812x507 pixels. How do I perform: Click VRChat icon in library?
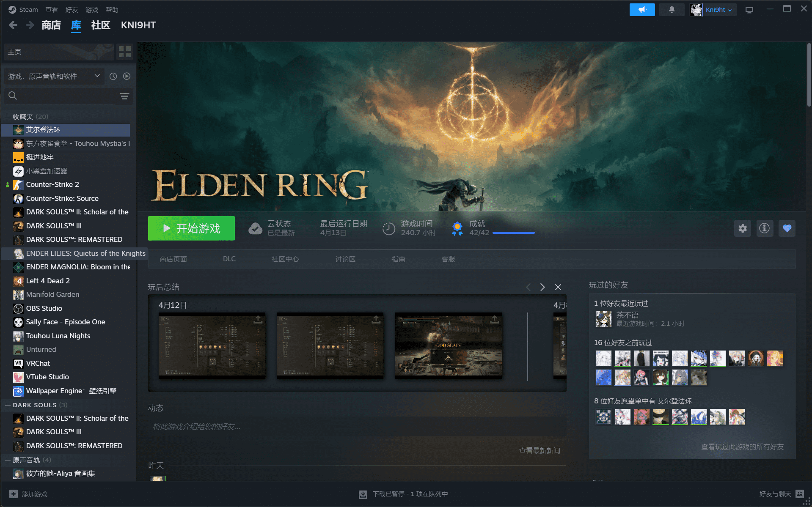pos(18,363)
